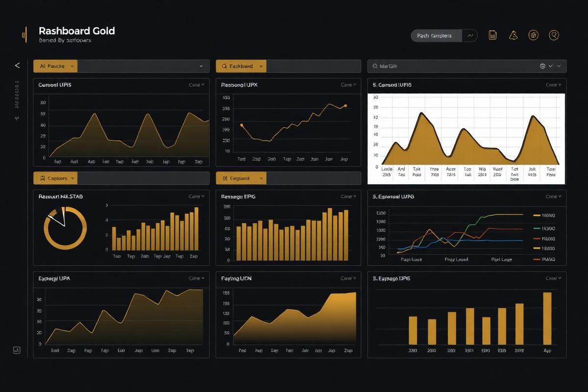Select the Rashbard tab
Viewport: 588px width, 392px height.
(x=241, y=66)
